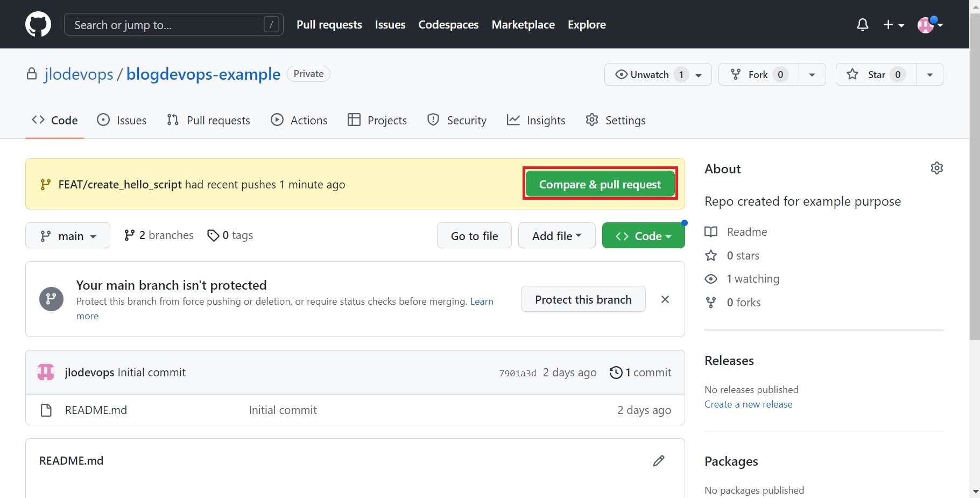This screenshot has width=980, height=498.
Task: Click Compare & pull request
Action: point(600,184)
